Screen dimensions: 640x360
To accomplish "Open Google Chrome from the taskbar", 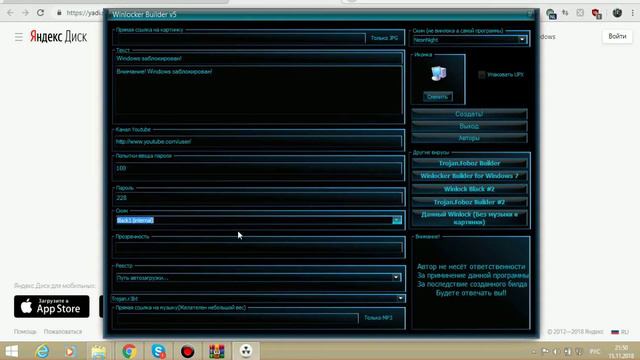I will 129,351.
